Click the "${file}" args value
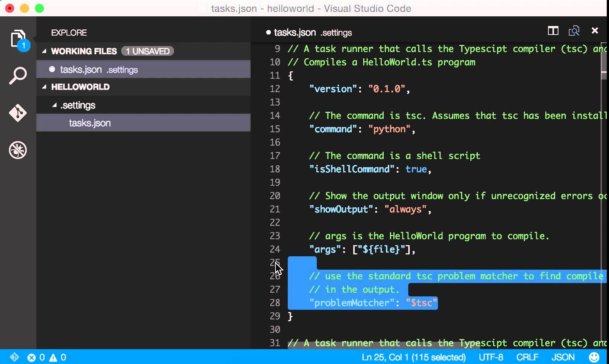Screen dimensions: 609x364 (x=381, y=249)
